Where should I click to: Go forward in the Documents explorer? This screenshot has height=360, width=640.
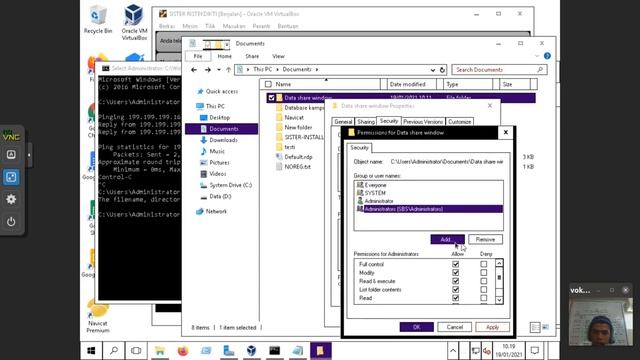tap(207, 70)
